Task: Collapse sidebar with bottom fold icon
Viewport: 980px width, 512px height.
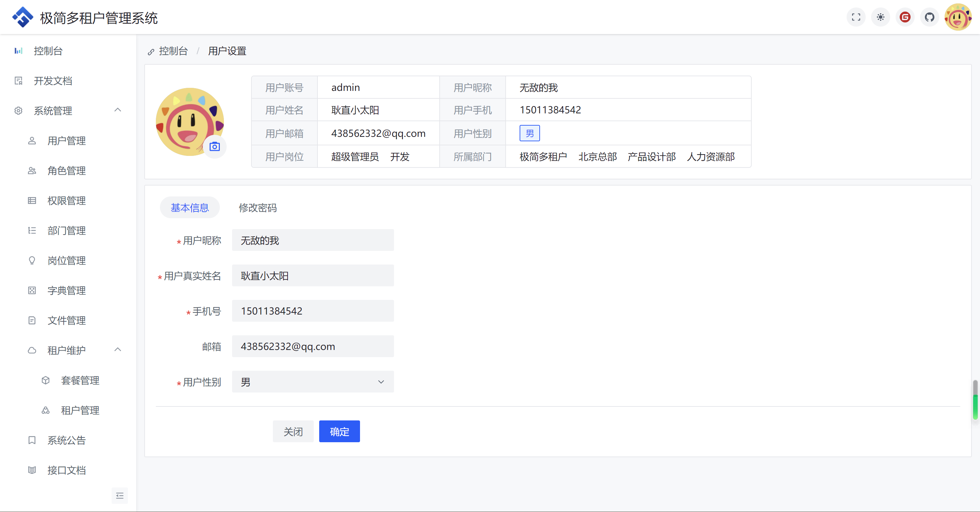Action: (119, 496)
